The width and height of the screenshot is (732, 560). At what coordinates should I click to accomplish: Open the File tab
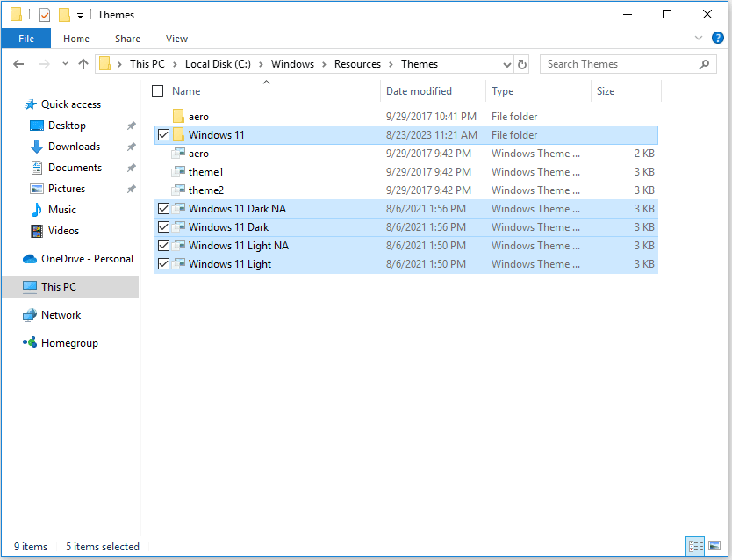tap(26, 39)
